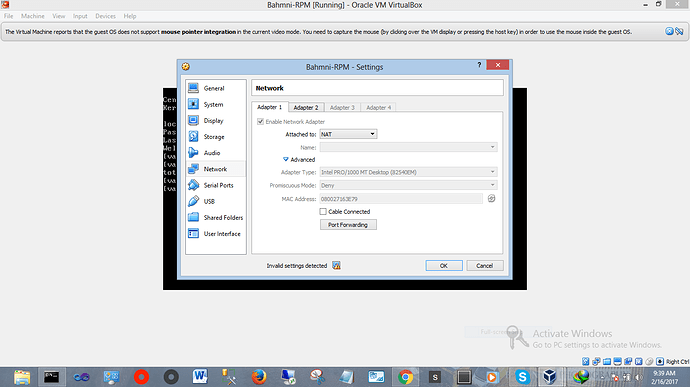Click the keyboard capture arrow icon beside Right Ctrl
This screenshot has width=690, height=387.
coord(660,361)
